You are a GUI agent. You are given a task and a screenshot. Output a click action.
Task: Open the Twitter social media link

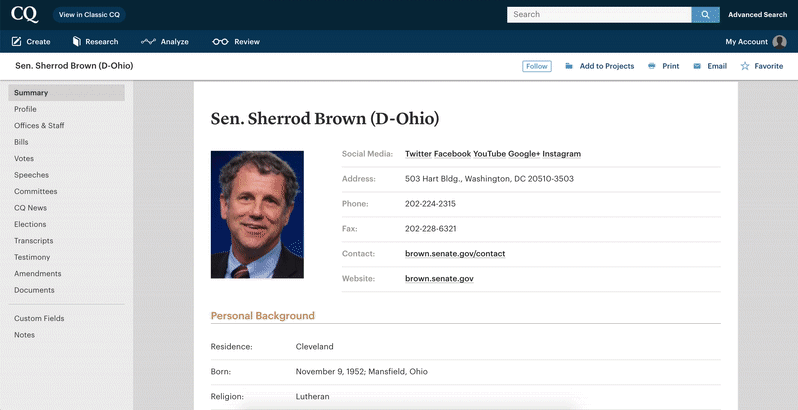point(418,154)
